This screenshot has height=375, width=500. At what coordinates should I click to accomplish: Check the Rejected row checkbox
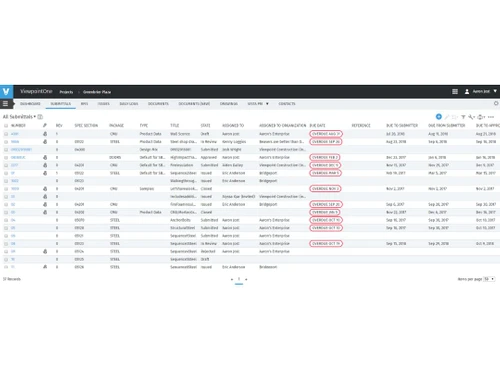coord(6,251)
